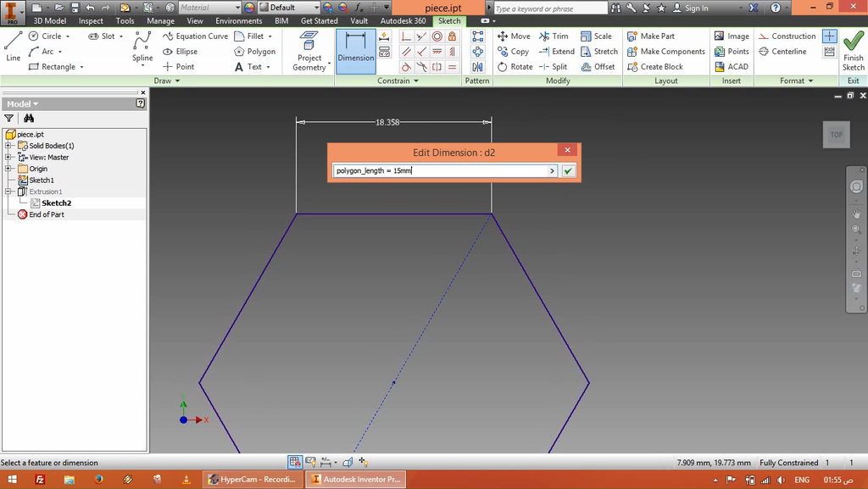Open HyperCam from the taskbar
This screenshot has width=868, height=489.
coord(253,479)
